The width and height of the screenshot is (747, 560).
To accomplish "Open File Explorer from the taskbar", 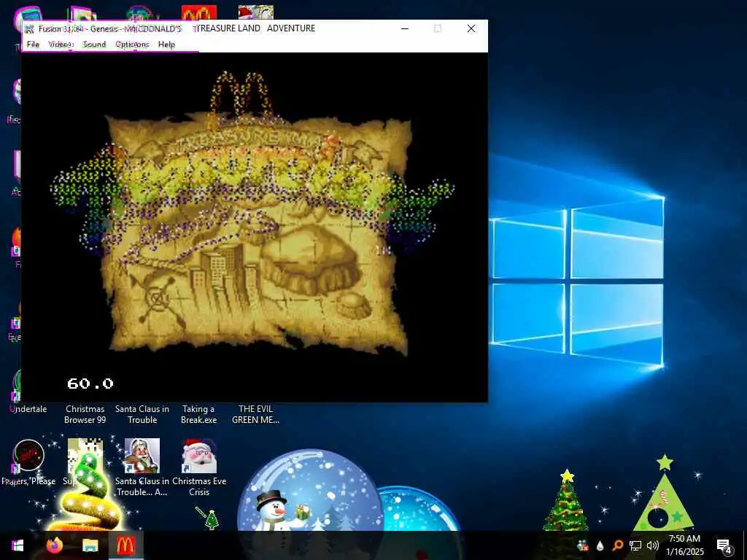I will (90, 545).
